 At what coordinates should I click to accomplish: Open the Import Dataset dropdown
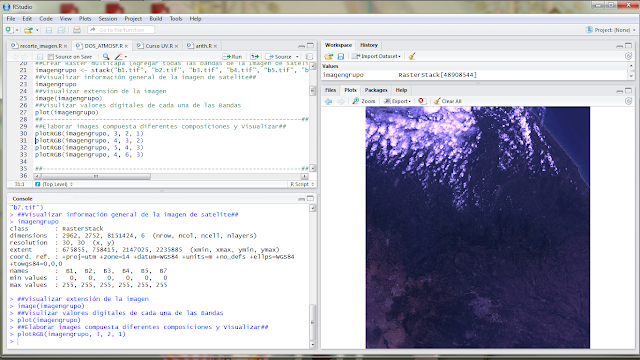(376, 56)
